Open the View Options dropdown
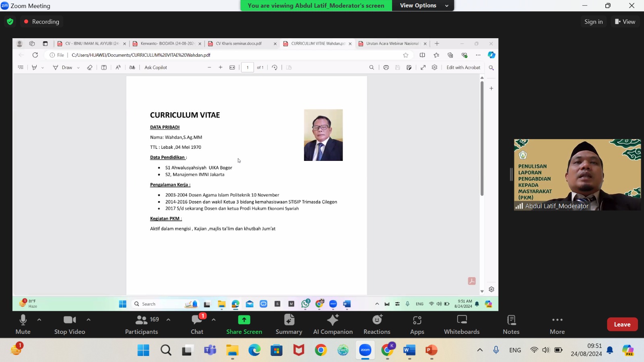This screenshot has width=644, height=362. pyautogui.click(x=423, y=6)
